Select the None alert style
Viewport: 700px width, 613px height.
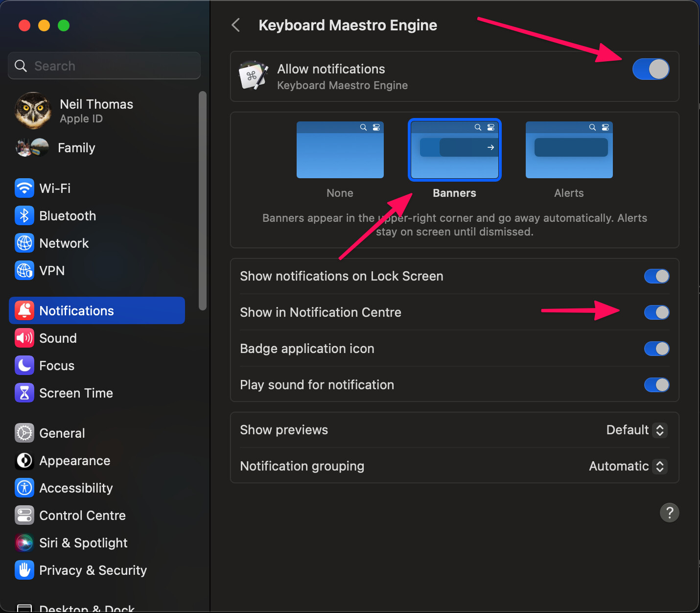[x=340, y=150]
